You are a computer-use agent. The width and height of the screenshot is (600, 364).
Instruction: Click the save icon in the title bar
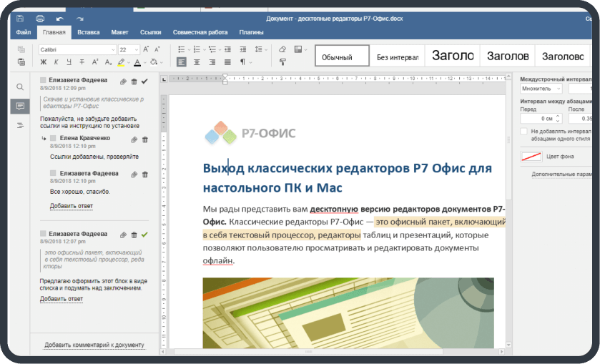tap(20, 19)
